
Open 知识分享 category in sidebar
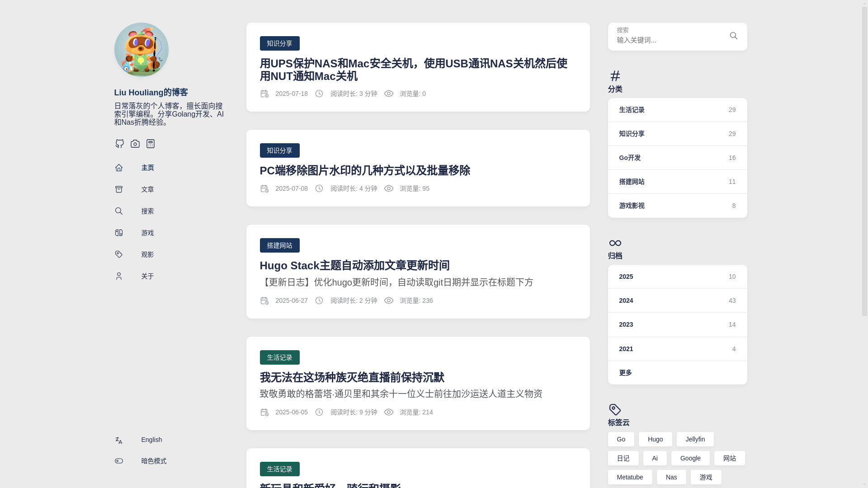coord(677,134)
